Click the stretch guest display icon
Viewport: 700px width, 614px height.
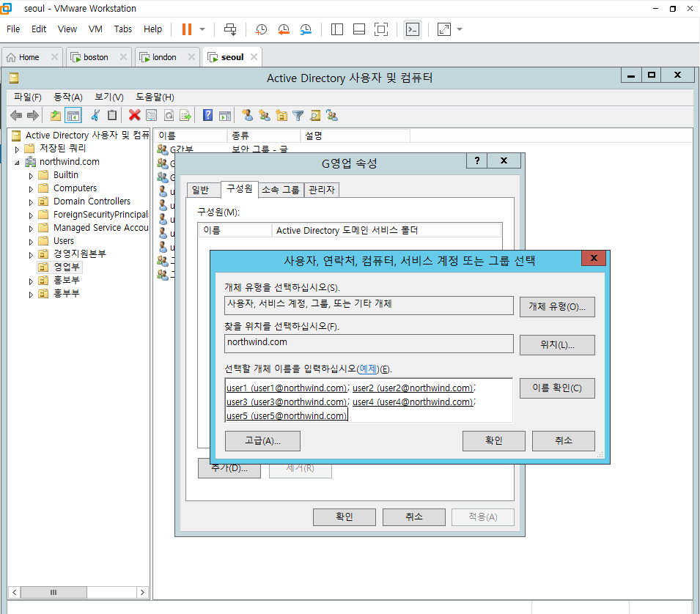444,29
